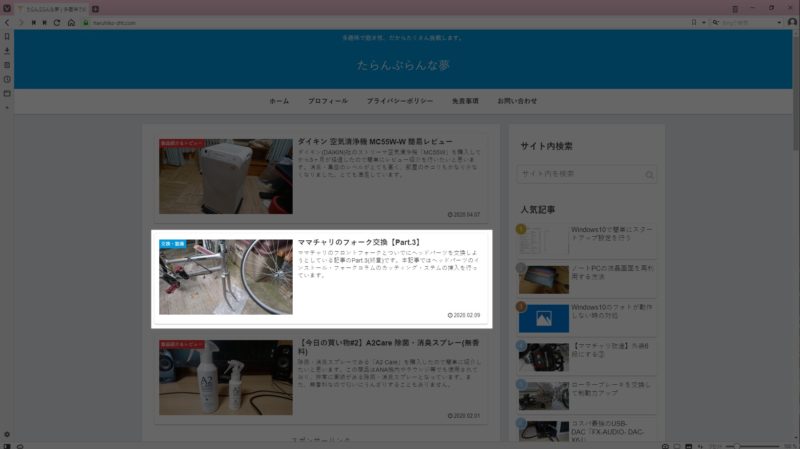Adjust the page zoom slider

(755, 446)
